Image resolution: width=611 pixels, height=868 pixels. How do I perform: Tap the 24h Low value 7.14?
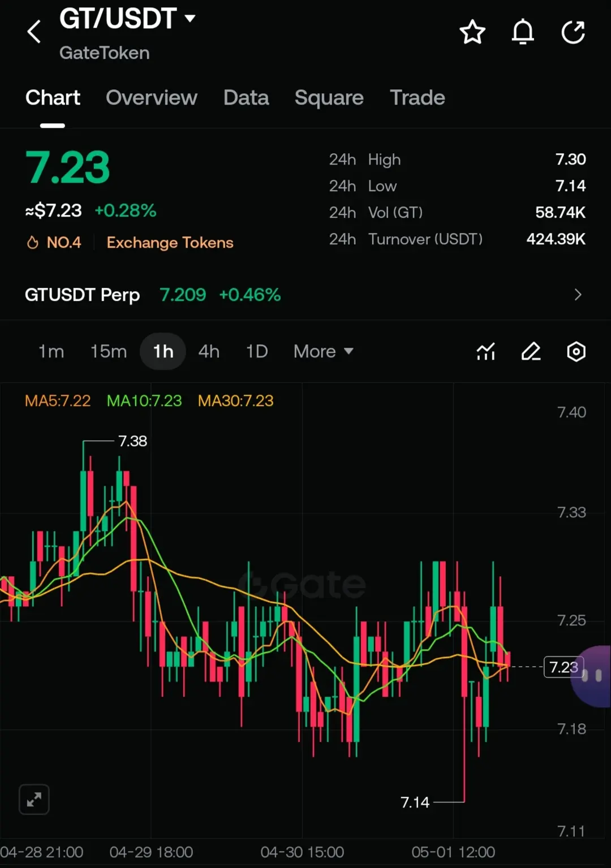[x=570, y=186]
